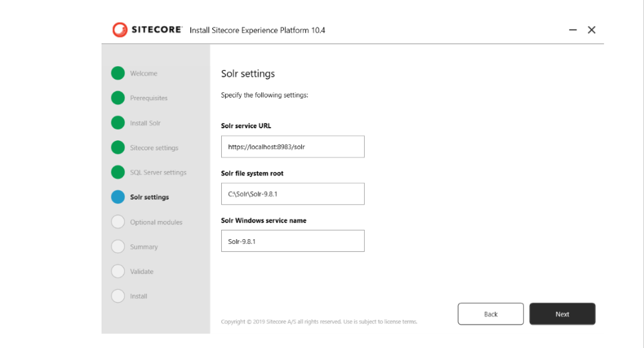Click the green Install Solr step circle
644x348 pixels.
(x=118, y=122)
